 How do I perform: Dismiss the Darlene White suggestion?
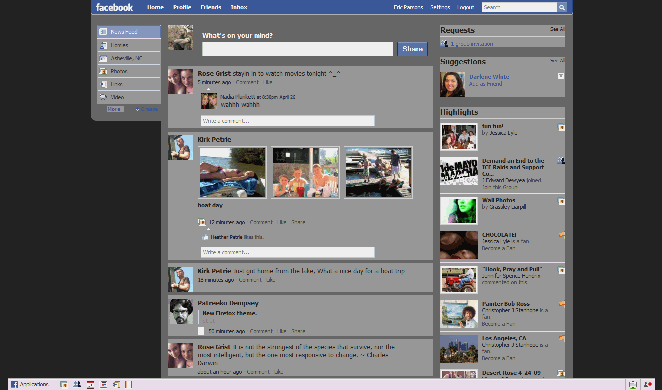[561, 76]
